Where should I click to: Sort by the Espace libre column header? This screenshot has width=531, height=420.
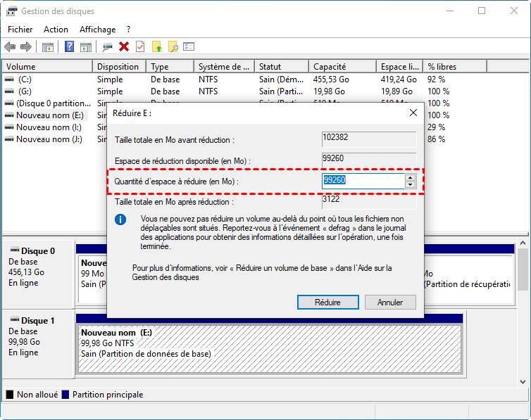(x=400, y=67)
